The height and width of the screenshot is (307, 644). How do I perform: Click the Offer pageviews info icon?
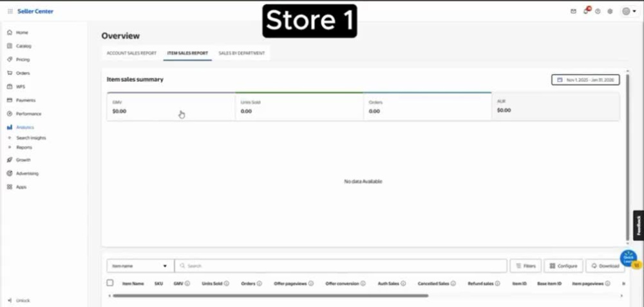tap(311, 284)
